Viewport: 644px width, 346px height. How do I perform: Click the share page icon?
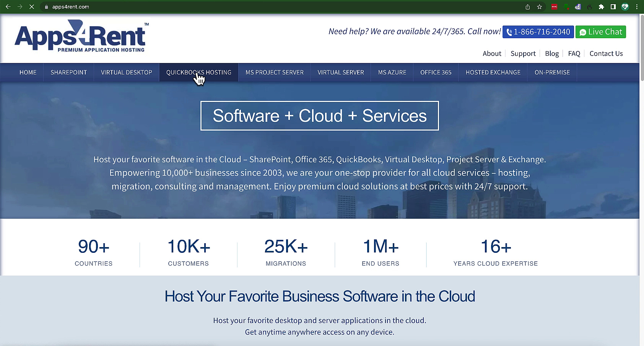click(528, 7)
